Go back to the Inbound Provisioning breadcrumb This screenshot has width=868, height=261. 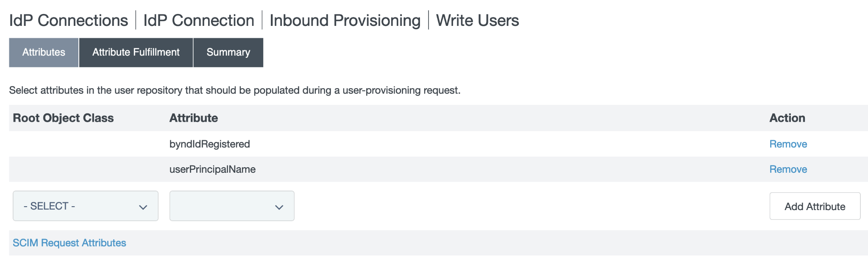click(x=345, y=20)
